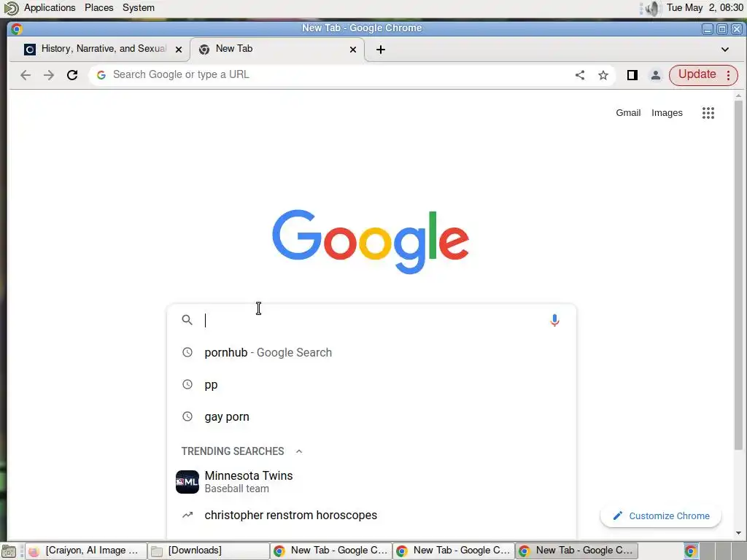Click the Minnesota Twins team logo
The width and height of the screenshot is (747, 560).
pyautogui.click(x=187, y=482)
